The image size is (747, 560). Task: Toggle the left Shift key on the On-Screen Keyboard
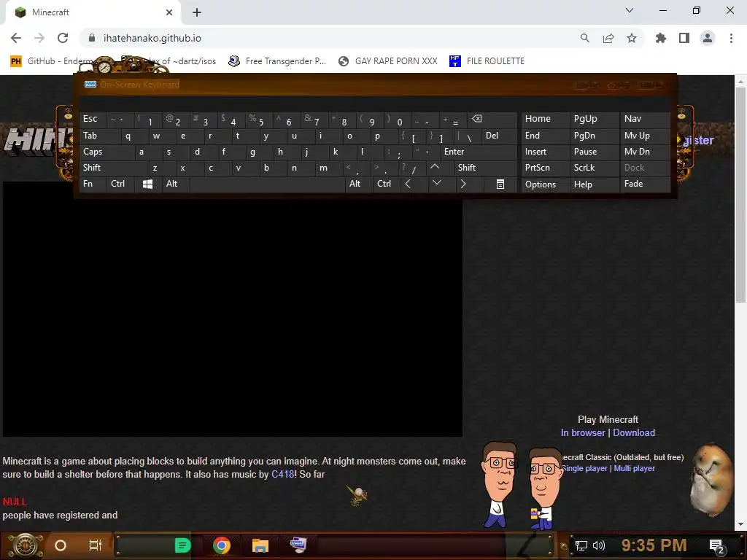(113, 168)
